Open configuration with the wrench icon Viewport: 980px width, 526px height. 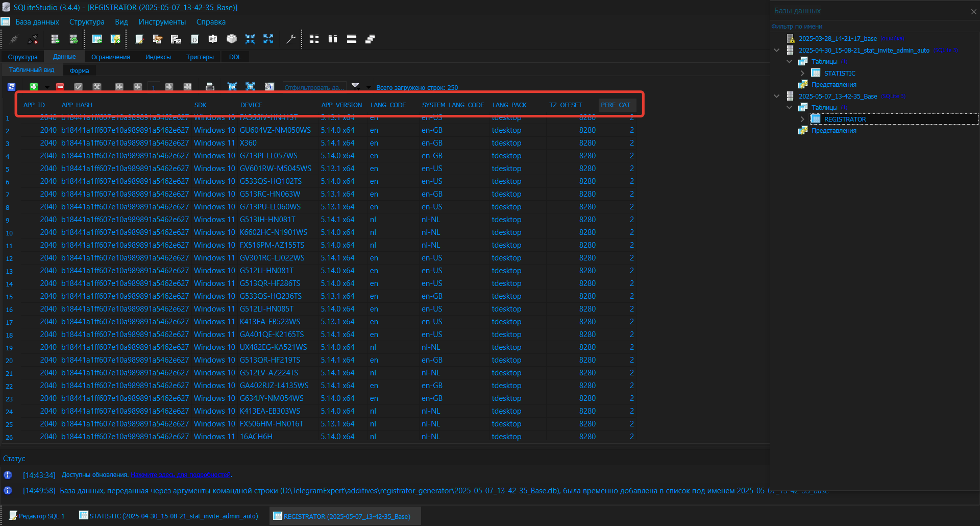pos(290,39)
